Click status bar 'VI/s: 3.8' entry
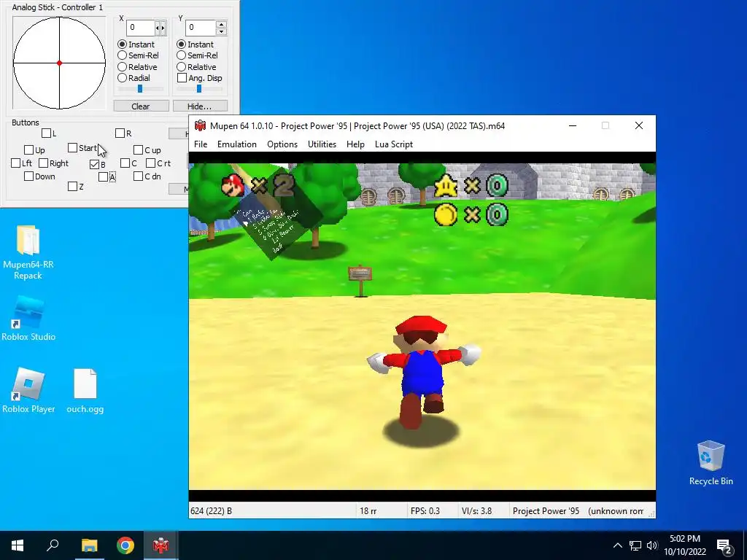Viewport: 747px width, 560px height. (x=476, y=511)
